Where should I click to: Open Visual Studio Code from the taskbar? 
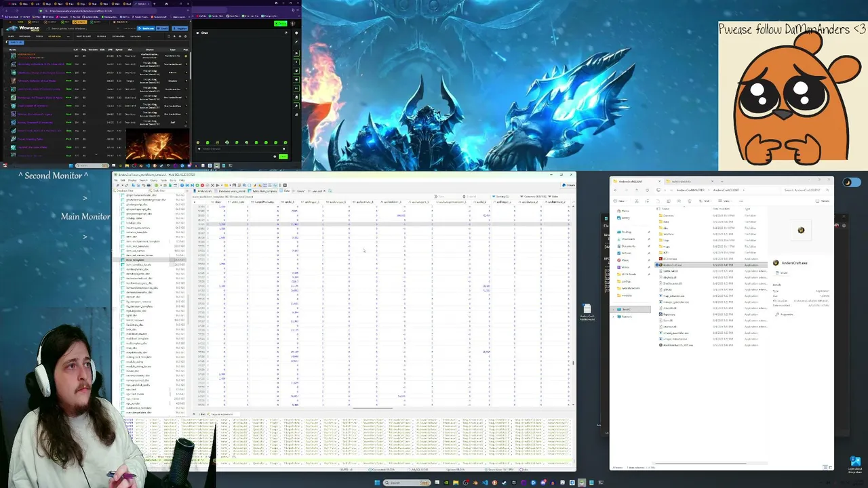(x=485, y=483)
